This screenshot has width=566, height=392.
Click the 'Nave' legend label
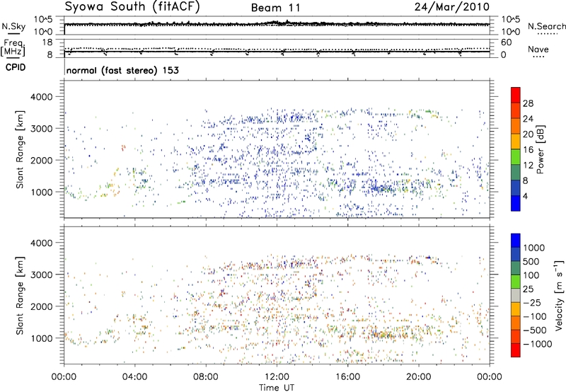pos(538,50)
